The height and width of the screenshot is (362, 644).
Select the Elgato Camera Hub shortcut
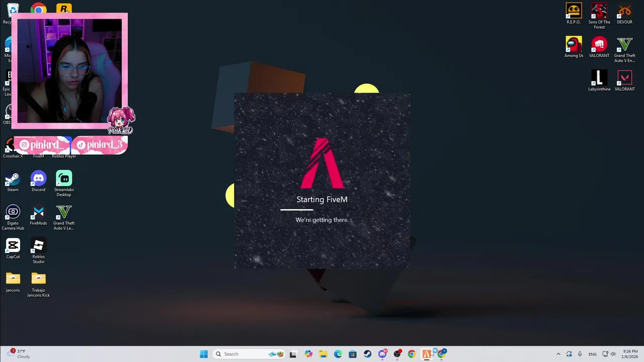click(13, 218)
